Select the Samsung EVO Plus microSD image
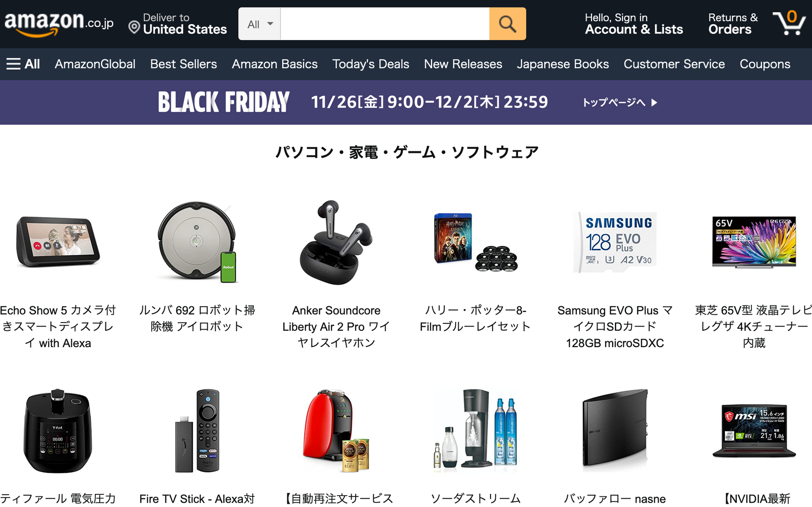Screen dimensions: 812x507 coord(615,242)
